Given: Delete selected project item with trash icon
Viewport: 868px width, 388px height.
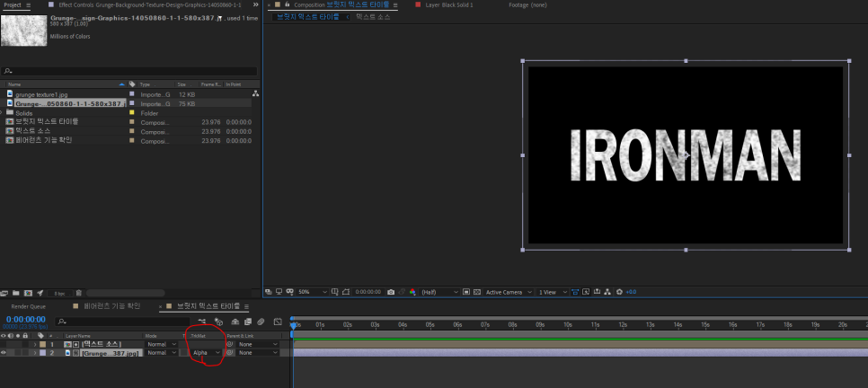Looking at the screenshot, I should tap(78, 293).
